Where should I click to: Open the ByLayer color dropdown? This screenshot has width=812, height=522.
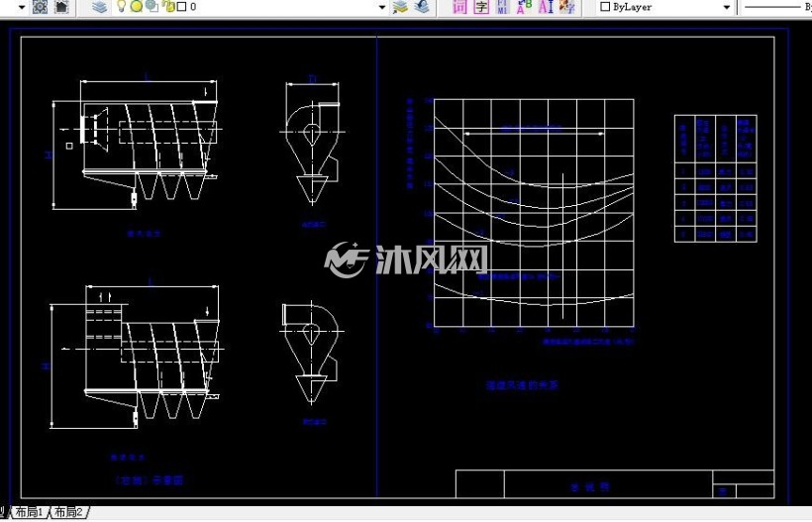pos(727,7)
